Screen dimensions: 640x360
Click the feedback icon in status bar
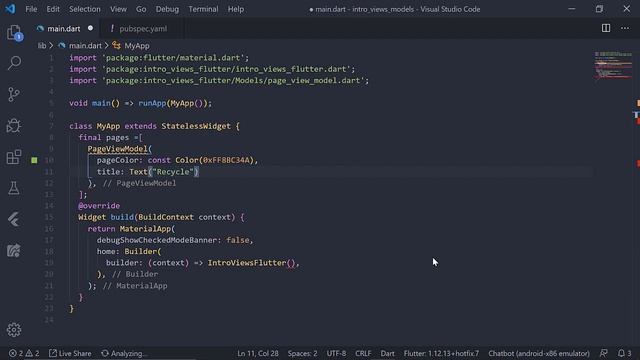pyautogui.click(x=604, y=353)
